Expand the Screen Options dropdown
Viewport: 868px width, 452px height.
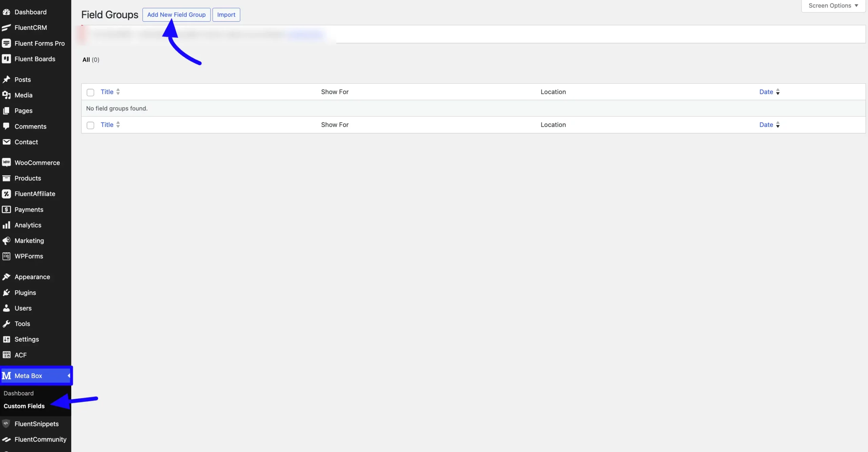coord(833,6)
